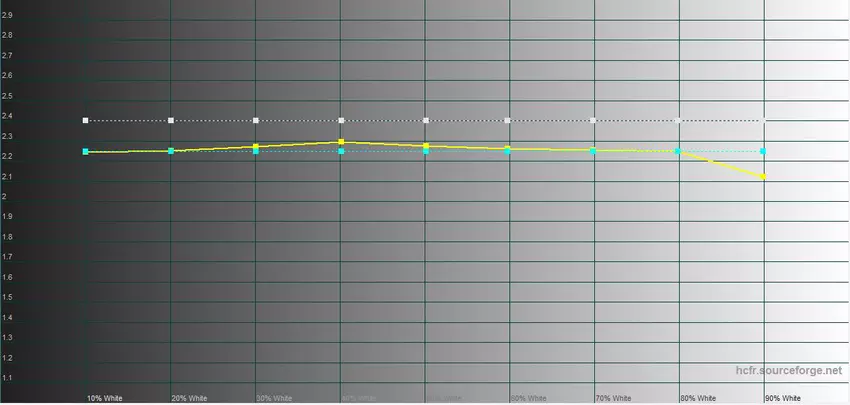Click the 2.9 value on the y-axis
Image resolution: width=850 pixels, height=405 pixels.
(x=8, y=15)
